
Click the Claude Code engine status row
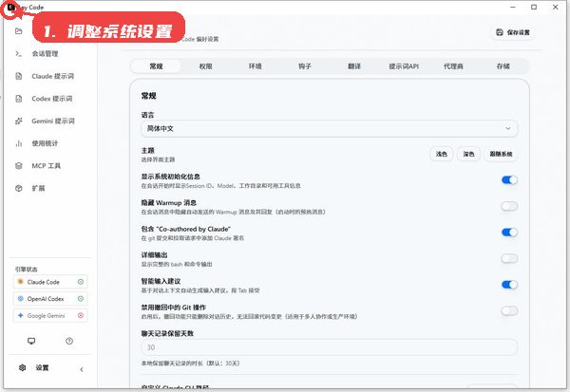click(x=50, y=282)
